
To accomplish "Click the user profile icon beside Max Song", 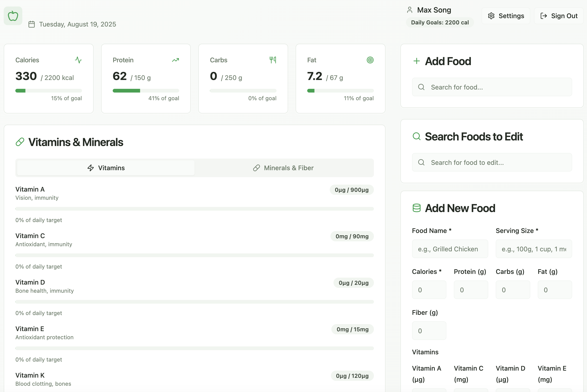I will (x=410, y=10).
